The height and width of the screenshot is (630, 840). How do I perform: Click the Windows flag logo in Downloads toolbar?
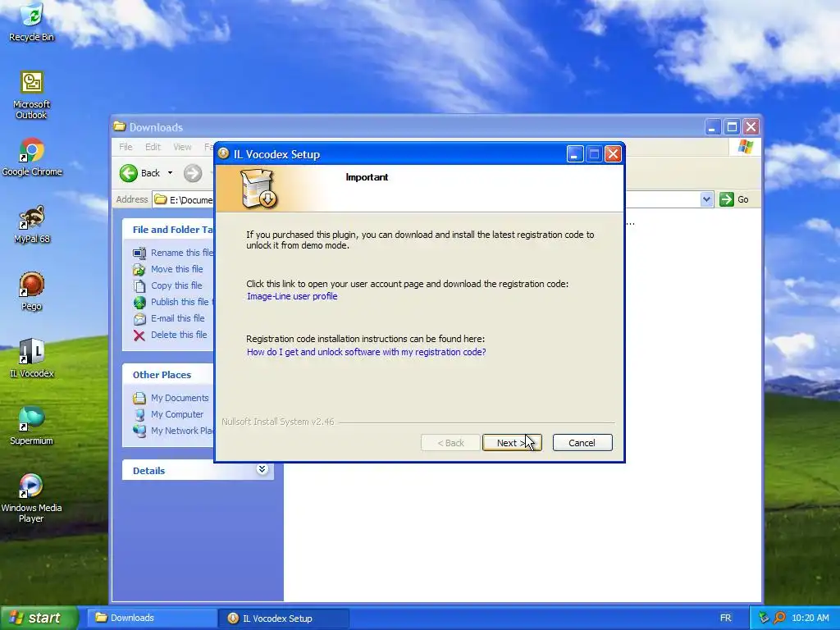[x=745, y=147]
